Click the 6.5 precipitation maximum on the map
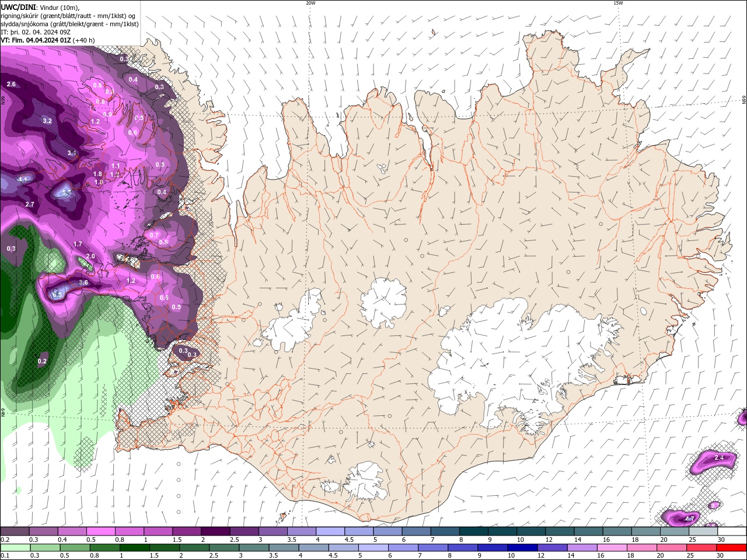747x560 pixels. pos(57,295)
